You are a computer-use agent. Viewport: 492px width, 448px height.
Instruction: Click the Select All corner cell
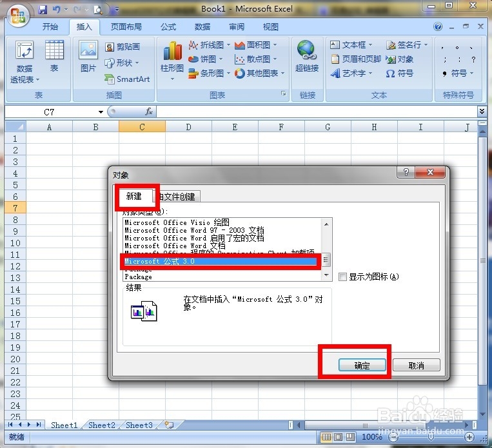15,127
